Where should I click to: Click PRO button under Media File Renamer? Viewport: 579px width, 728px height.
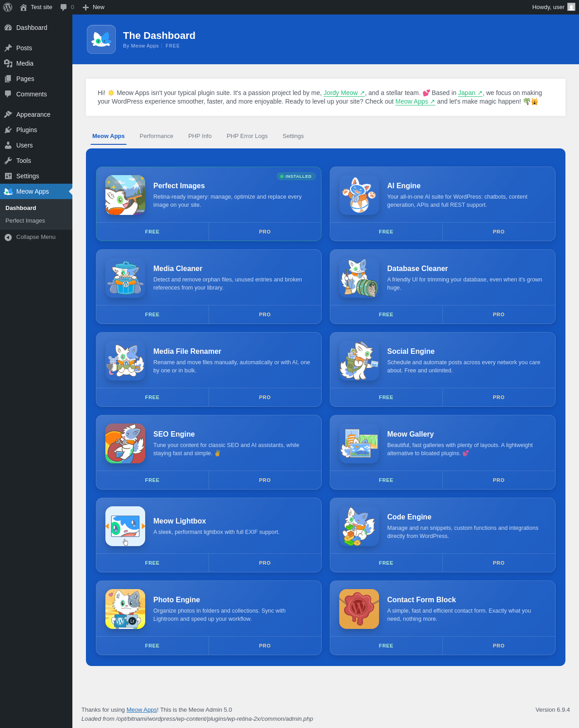(x=265, y=397)
